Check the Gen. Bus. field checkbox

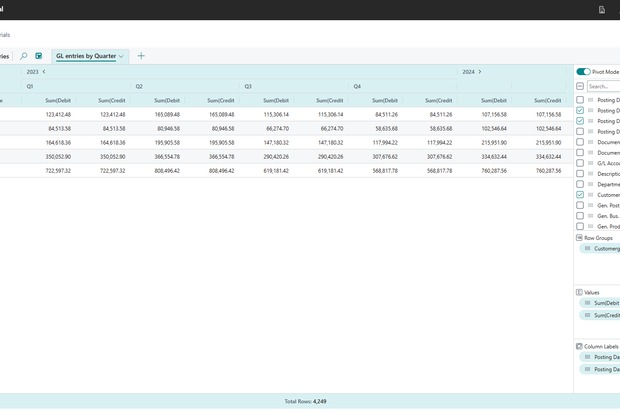[580, 216]
